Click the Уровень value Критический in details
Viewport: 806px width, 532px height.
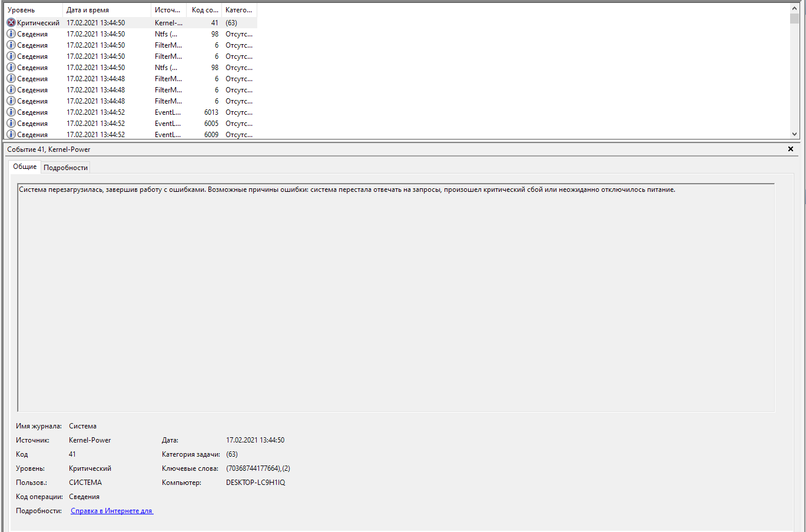click(x=90, y=468)
